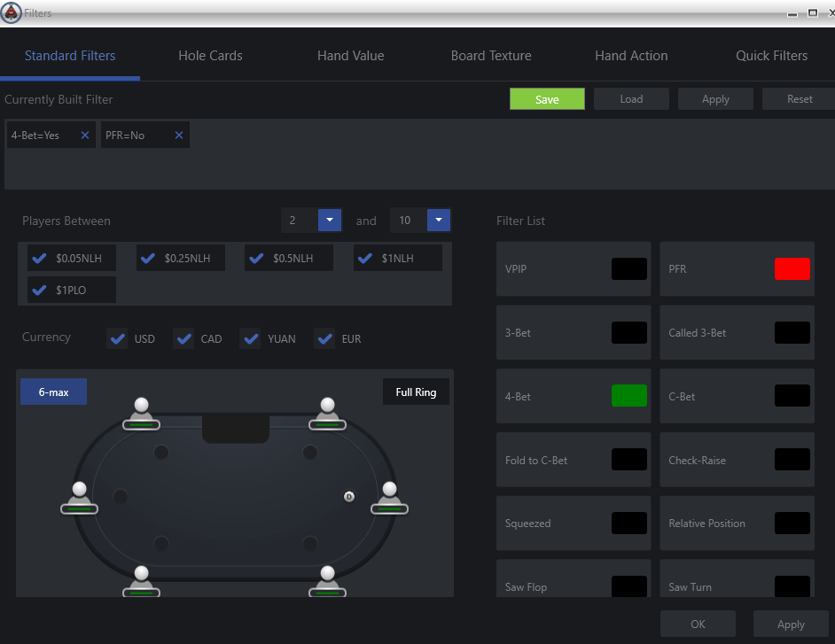Uncheck the $0.05NLH stake
This screenshot has width=835, height=644.
pyautogui.click(x=39, y=258)
